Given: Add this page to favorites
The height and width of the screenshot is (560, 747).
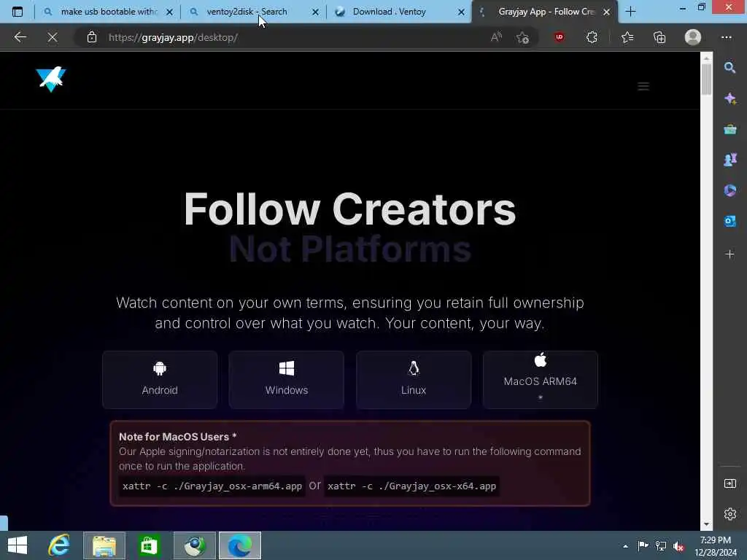Looking at the screenshot, I should pyautogui.click(x=522, y=37).
